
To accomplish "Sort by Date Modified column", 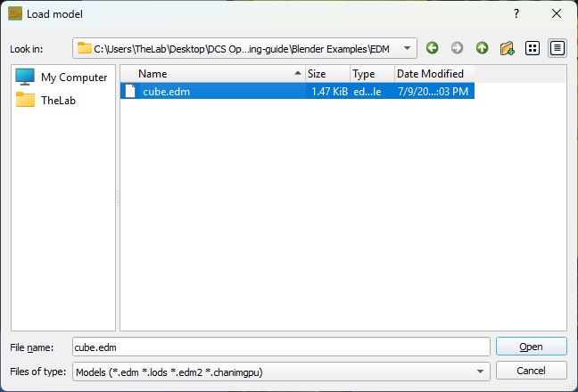I will coord(434,74).
